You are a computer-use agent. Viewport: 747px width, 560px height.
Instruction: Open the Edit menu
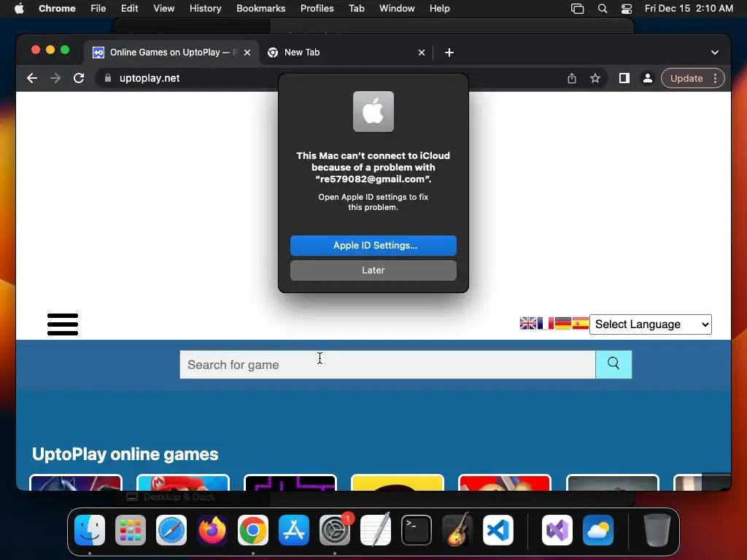(x=129, y=9)
